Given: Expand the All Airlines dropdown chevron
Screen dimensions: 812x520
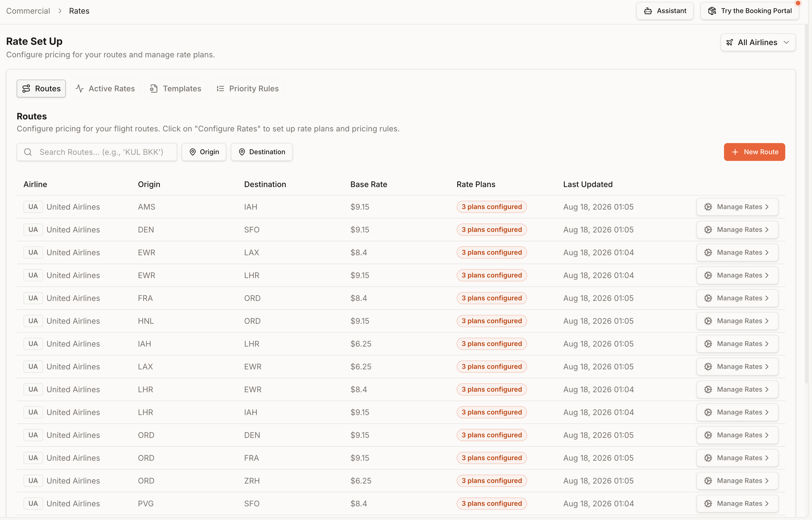Looking at the screenshot, I should pyautogui.click(x=786, y=42).
